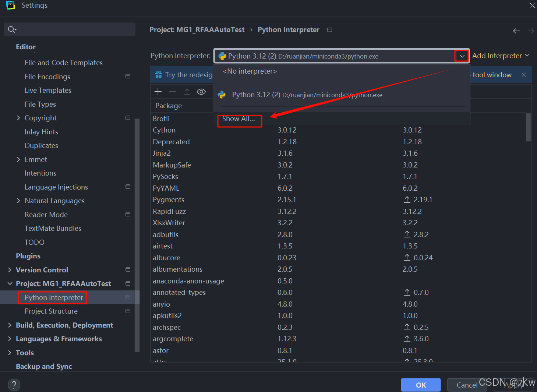
Task: Click project-level icon beside Python Interpreter breadcrumb
Action: (330, 30)
